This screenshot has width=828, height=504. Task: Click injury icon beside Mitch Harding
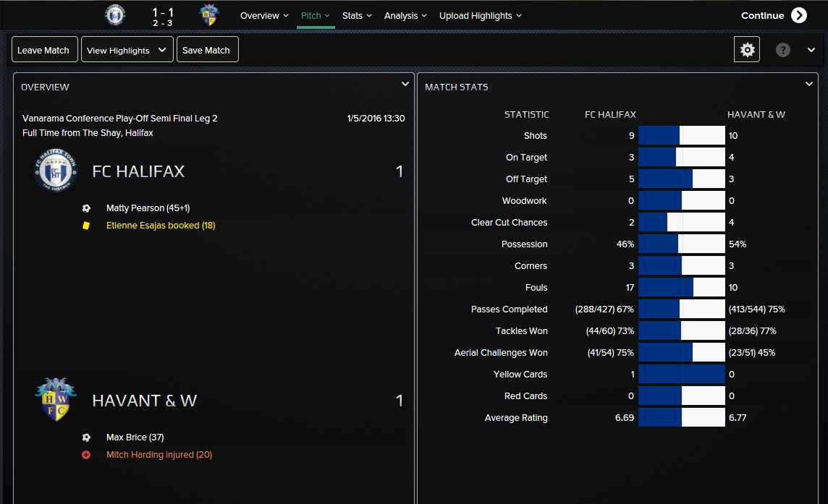pyautogui.click(x=86, y=455)
